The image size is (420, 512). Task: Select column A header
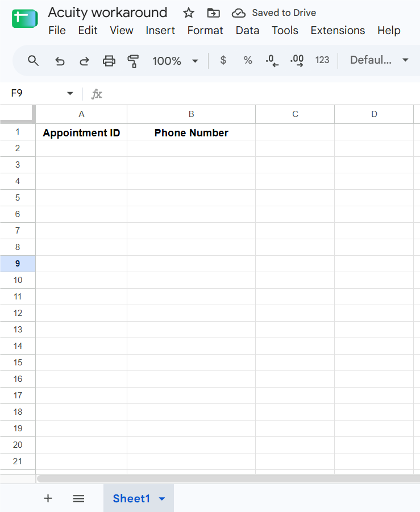[x=81, y=114]
